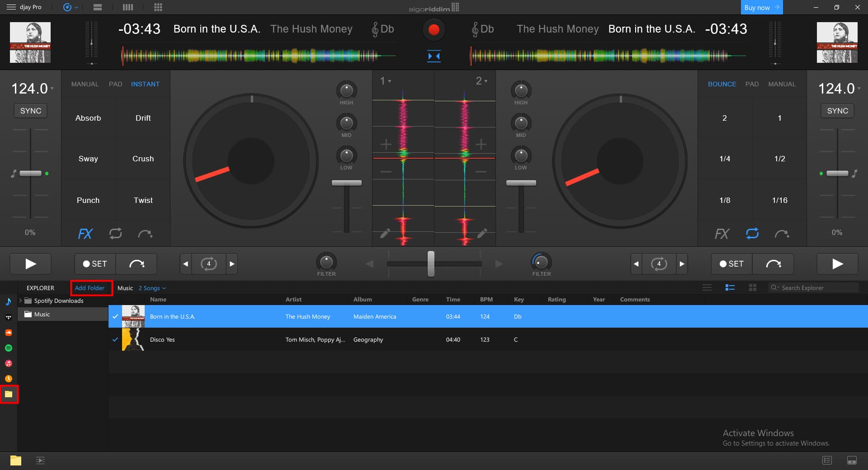Switch to grid sampler layout icon
Image resolution: width=868 pixels, height=470 pixels.
tap(158, 7)
